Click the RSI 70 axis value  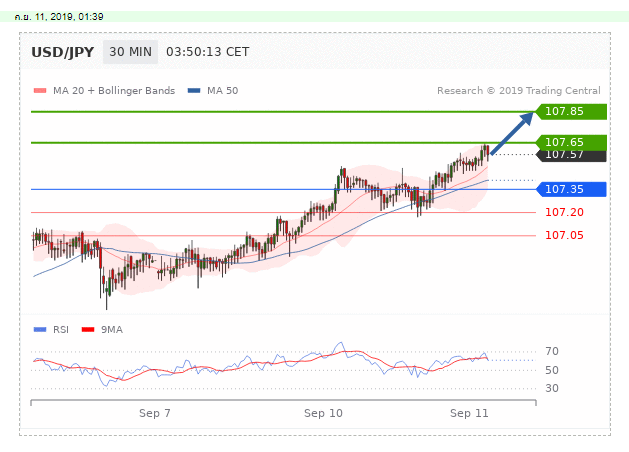coord(552,351)
